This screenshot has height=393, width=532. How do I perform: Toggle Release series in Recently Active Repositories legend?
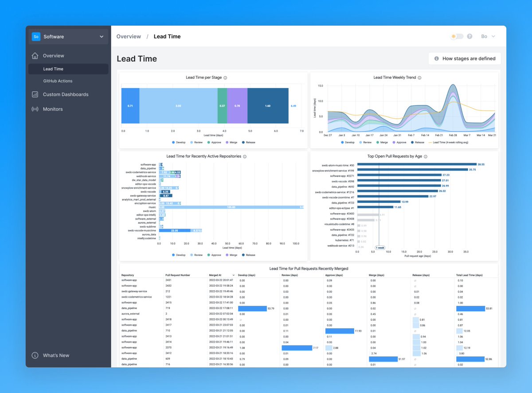click(x=249, y=255)
